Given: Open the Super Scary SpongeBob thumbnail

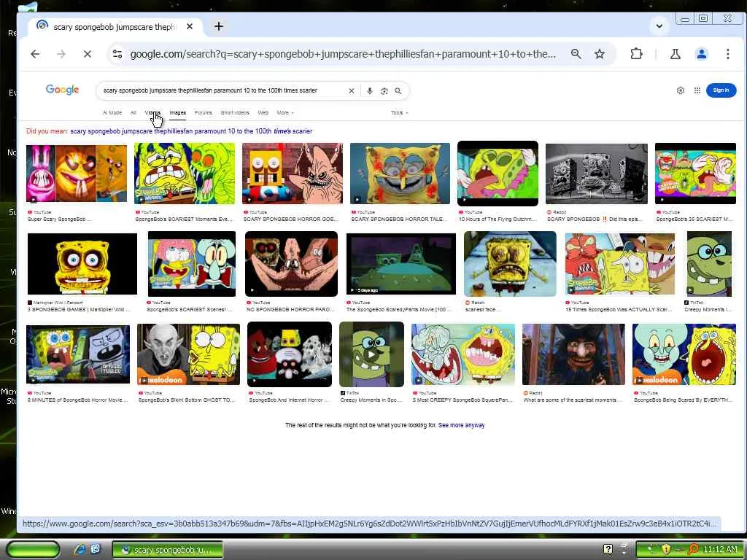Looking at the screenshot, I should [77, 174].
